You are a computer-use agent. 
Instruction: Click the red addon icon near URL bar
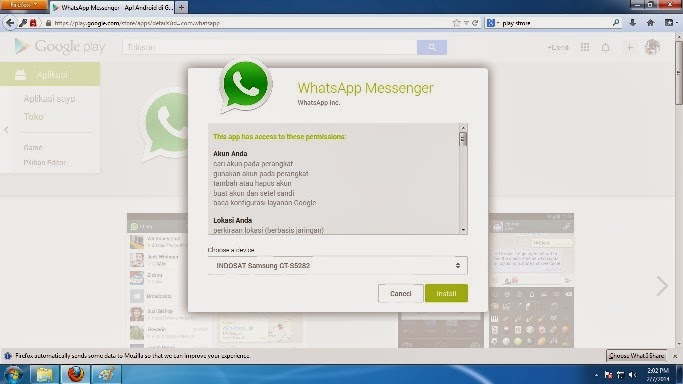tap(33, 23)
